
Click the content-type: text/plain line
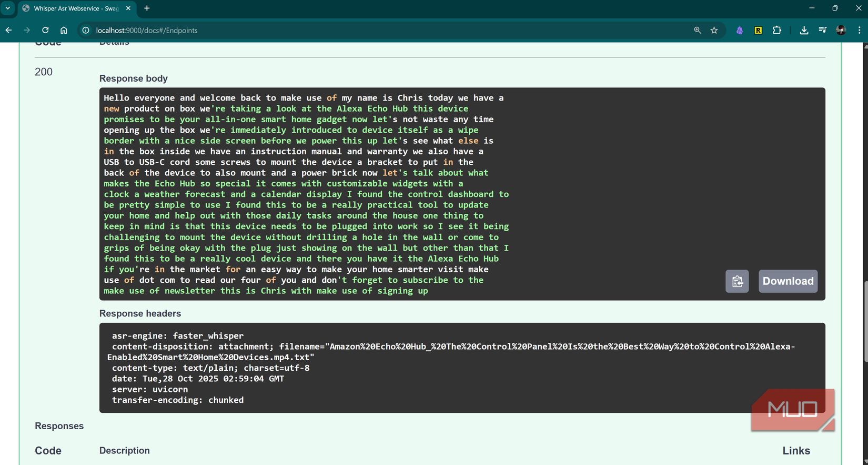coord(210,368)
